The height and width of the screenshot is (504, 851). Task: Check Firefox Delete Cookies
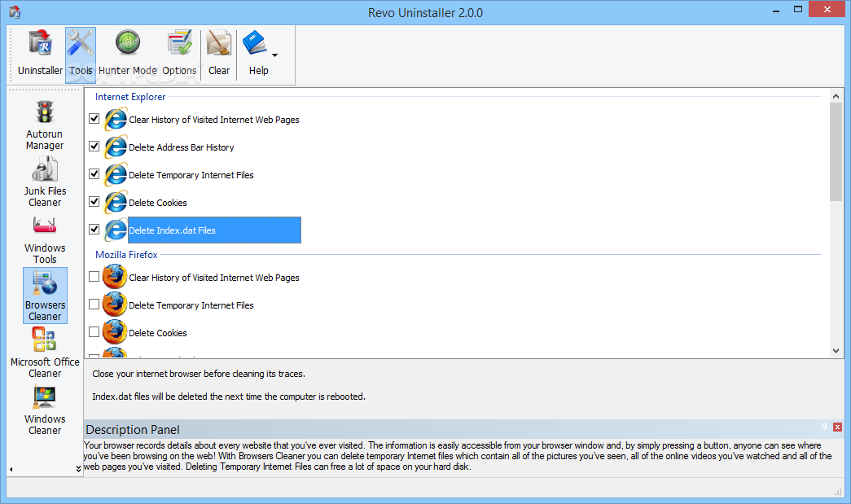[x=94, y=331]
